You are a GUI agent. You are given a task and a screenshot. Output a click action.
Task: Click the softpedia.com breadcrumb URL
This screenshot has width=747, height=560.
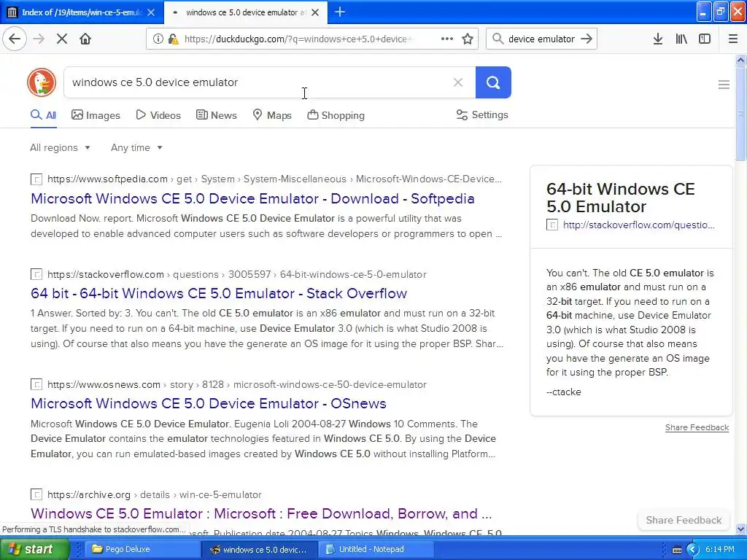point(108,179)
